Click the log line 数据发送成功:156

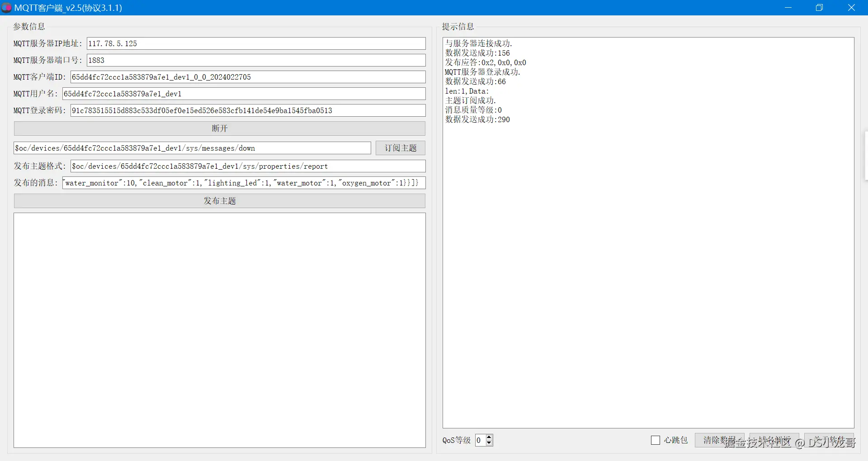click(x=477, y=53)
